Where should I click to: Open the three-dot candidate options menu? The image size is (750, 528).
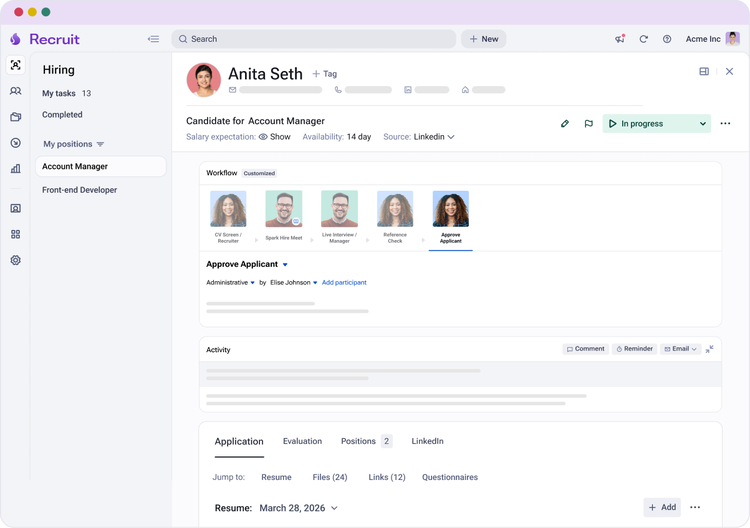(x=725, y=123)
